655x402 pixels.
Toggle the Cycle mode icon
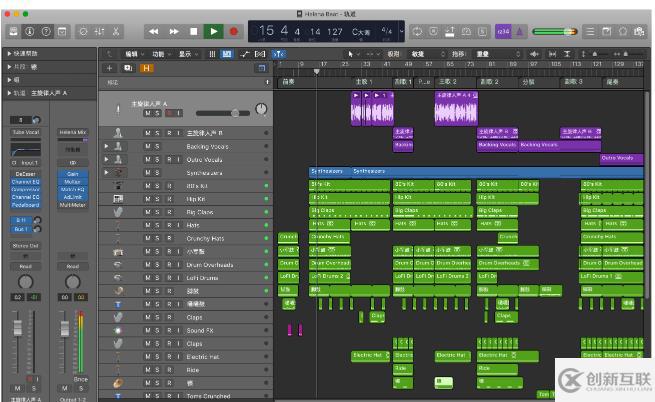417,32
